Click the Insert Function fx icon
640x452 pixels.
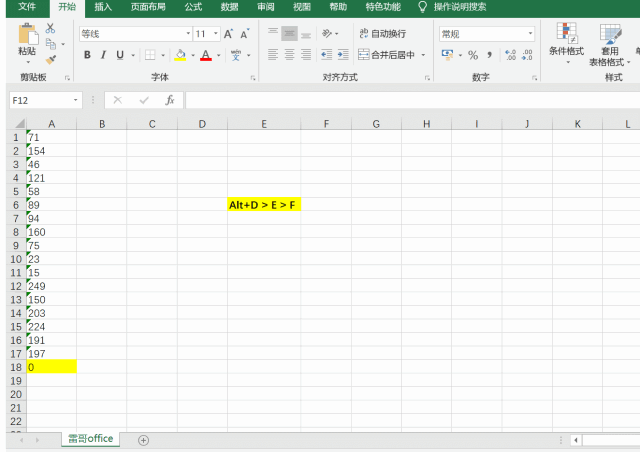tap(170, 100)
